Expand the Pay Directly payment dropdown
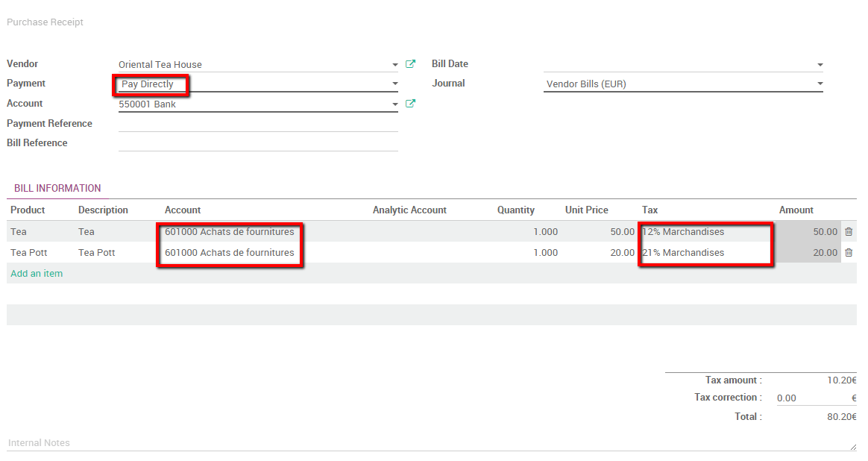This screenshot has height=461, width=868. click(394, 84)
